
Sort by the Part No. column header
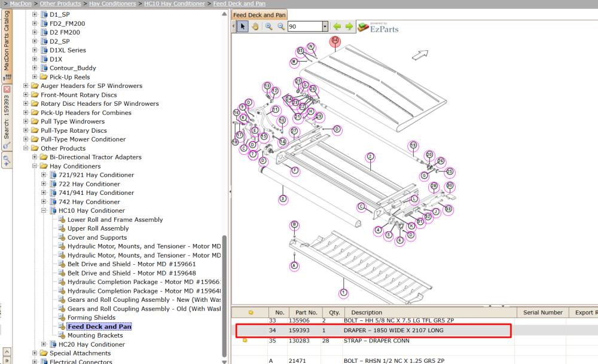(x=306, y=313)
